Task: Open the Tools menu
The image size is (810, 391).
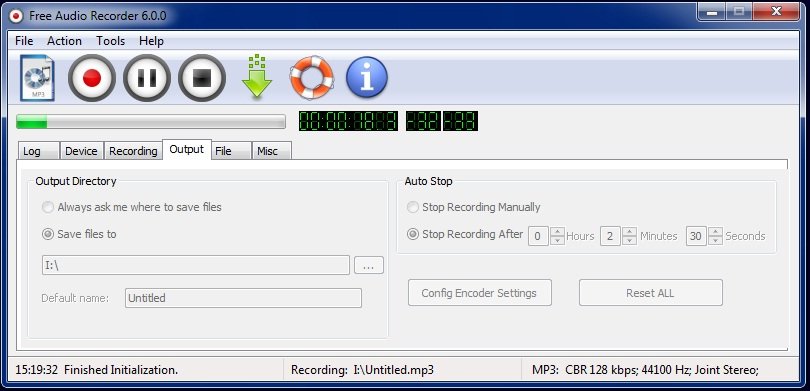Action: [111, 41]
